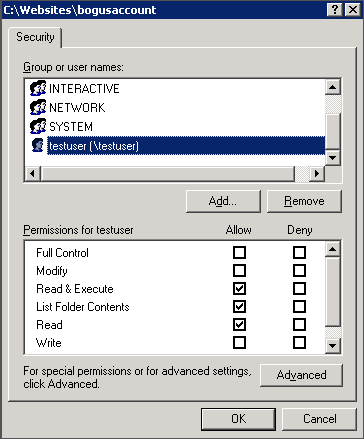Screen dimensions: 364x439
Task: Click the Add... button
Action: click(x=223, y=201)
